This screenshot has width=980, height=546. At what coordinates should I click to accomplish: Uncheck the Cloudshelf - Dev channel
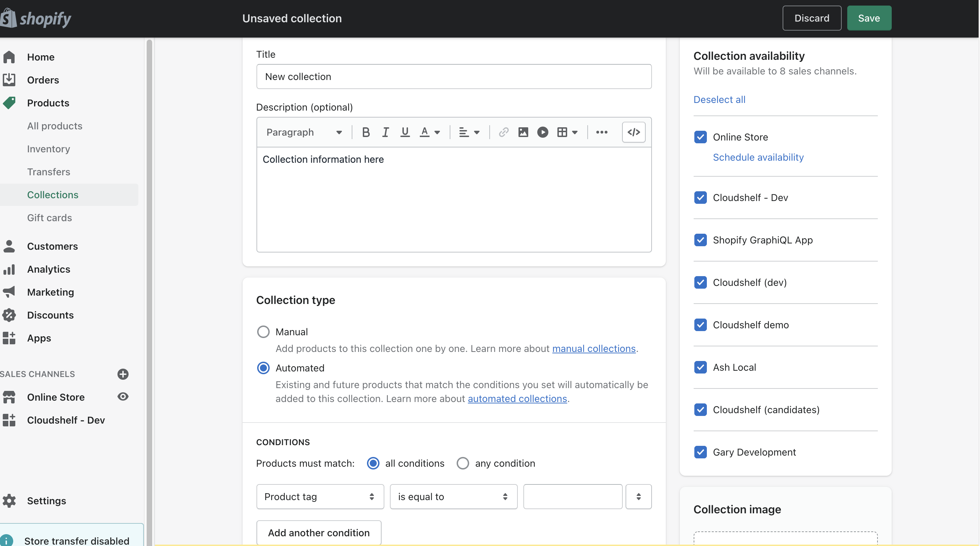[700, 198]
